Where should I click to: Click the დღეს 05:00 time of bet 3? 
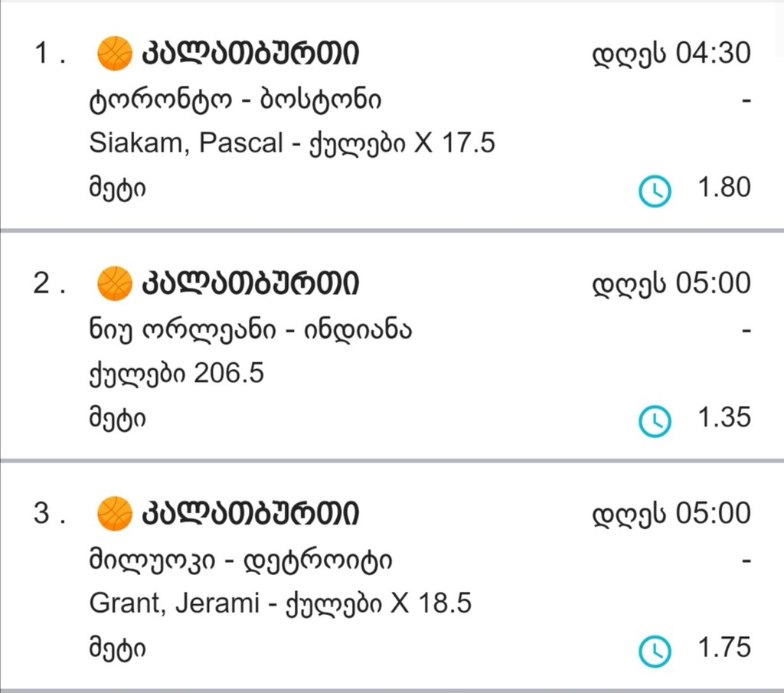pyautogui.click(x=671, y=514)
